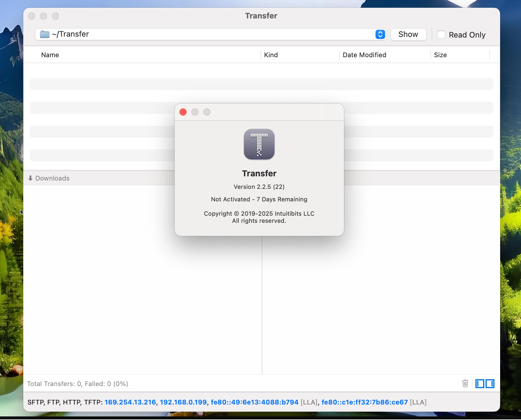
Task: Close the About Transfer dialog
Action: click(x=183, y=112)
